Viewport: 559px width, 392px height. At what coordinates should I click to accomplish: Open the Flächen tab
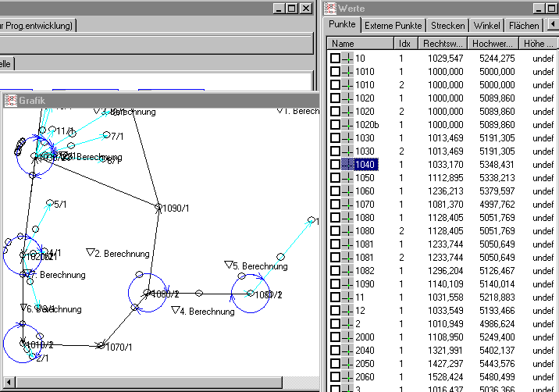524,26
